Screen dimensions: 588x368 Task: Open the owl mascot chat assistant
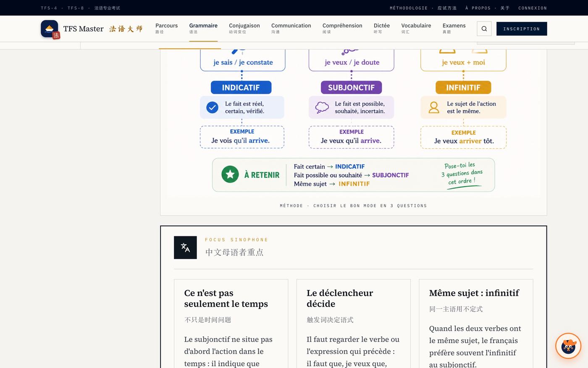[x=568, y=346]
